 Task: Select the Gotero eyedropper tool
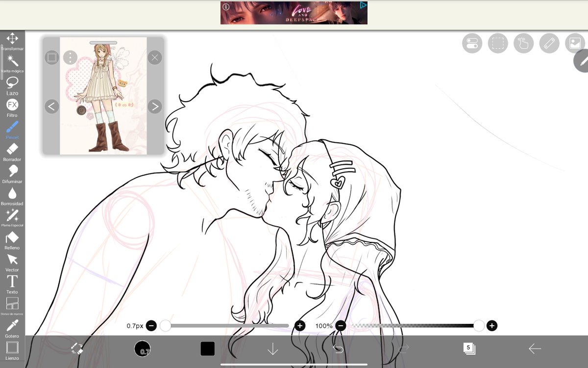(x=12, y=329)
